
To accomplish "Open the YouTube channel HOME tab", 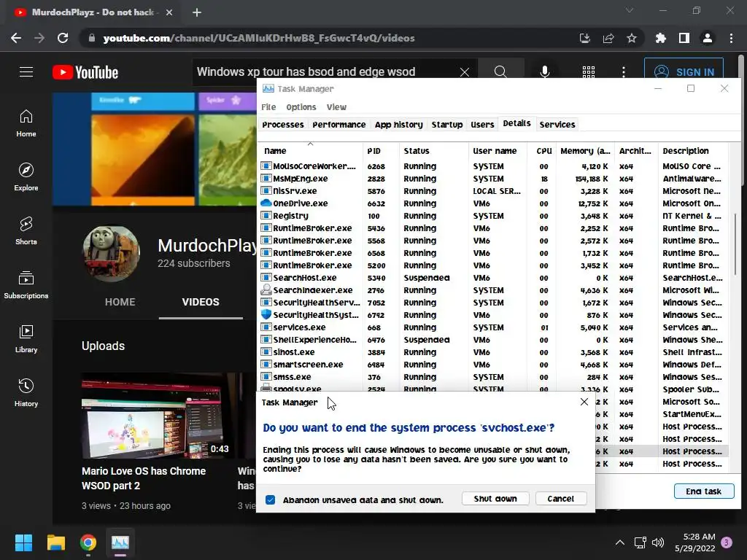I will [120, 302].
